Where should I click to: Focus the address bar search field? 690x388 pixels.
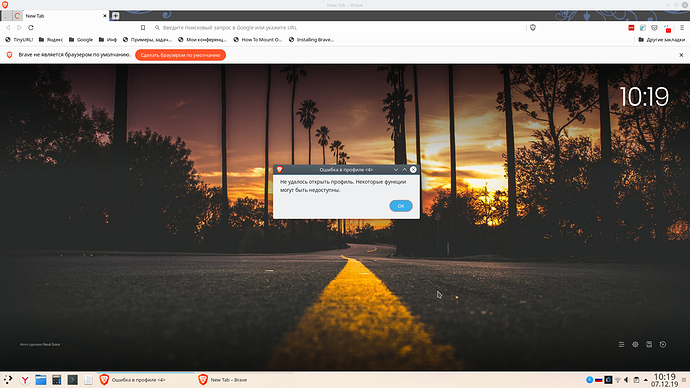click(339, 27)
